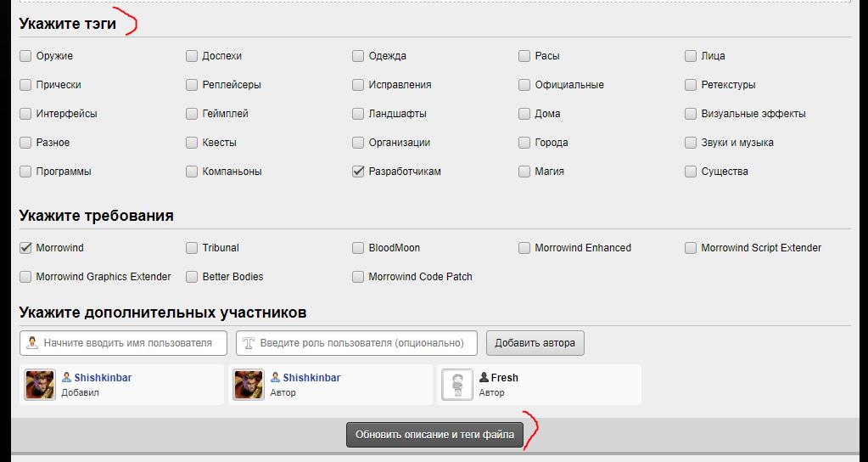The image size is (868, 462).
Task: Select the Визуальные эффекты tag
Action: (691, 114)
